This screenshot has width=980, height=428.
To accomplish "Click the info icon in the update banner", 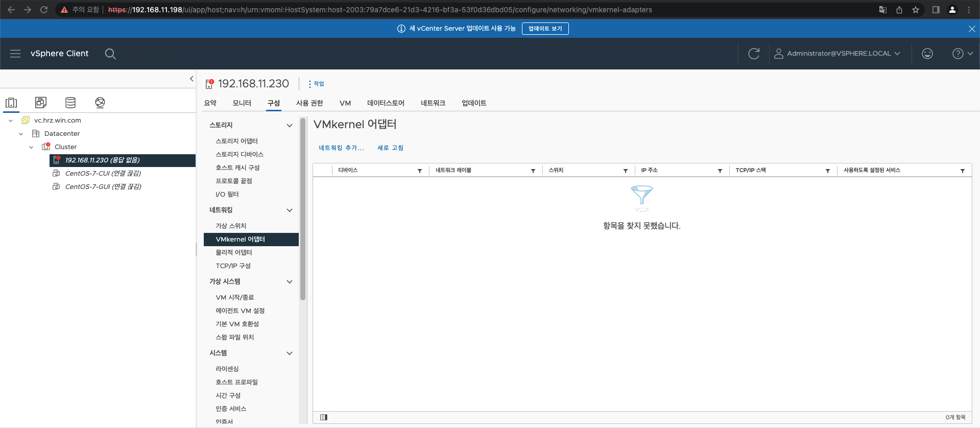I will pos(401,29).
